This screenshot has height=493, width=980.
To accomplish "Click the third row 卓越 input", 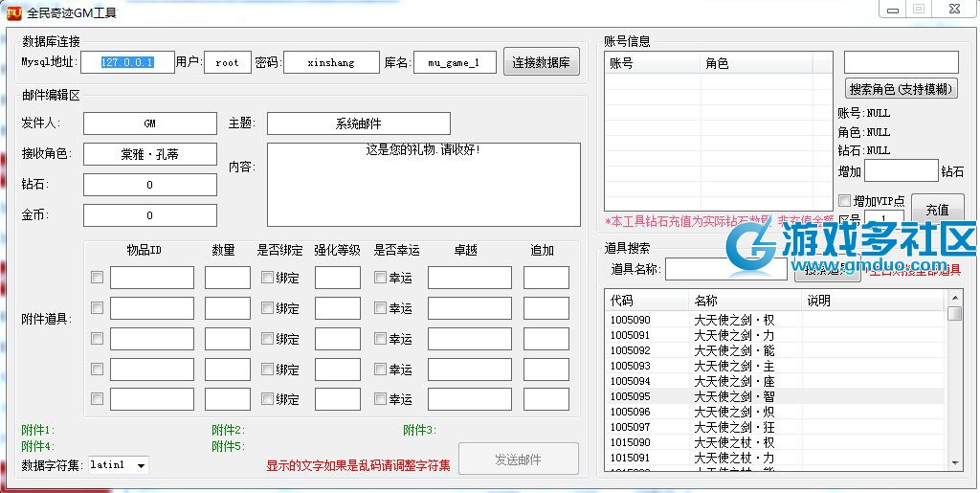I will pos(469,339).
